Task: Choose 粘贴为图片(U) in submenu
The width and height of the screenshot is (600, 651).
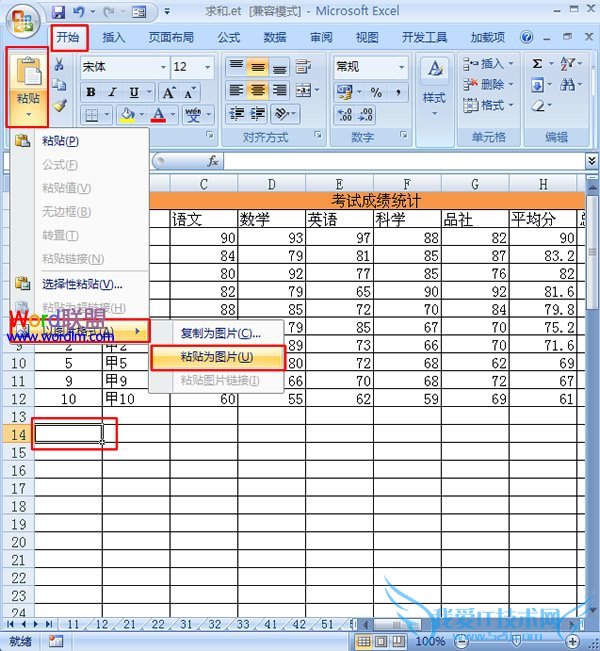Action: [x=217, y=357]
